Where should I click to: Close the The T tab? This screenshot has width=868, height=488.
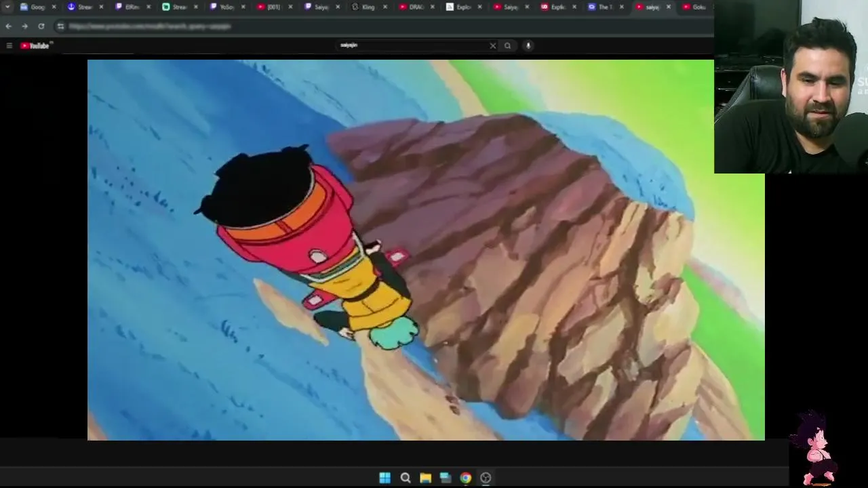[x=621, y=7]
